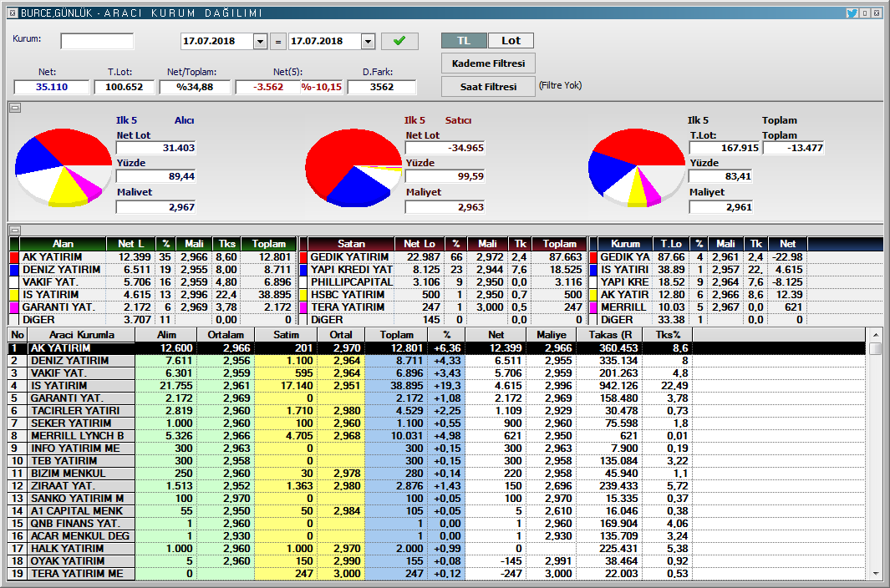The height and width of the screenshot is (588, 890).
Task: Click the yellow swatch beside HSBC YATIRIM
Action: tap(303, 295)
